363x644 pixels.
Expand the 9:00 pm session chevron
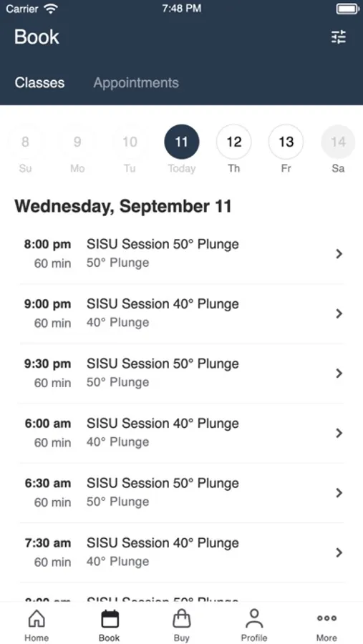point(339,314)
